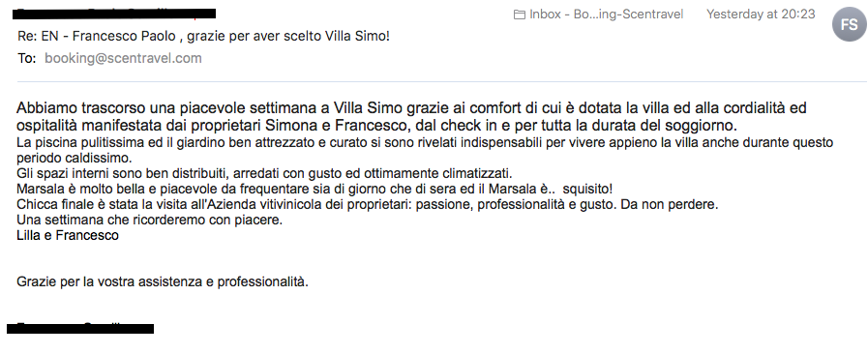Click 'Grazie per la vostra assistenza' closing line
This screenshot has height=354, width=868.
pos(163,281)
